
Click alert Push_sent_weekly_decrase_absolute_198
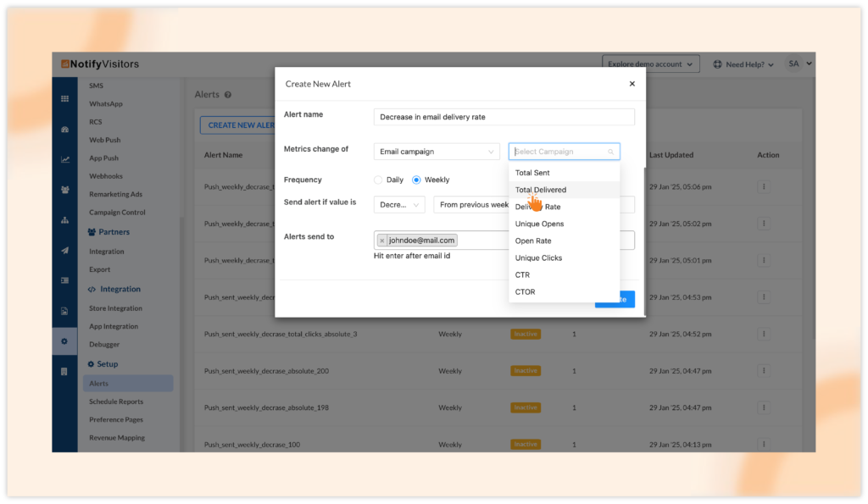tap(266, 407)
